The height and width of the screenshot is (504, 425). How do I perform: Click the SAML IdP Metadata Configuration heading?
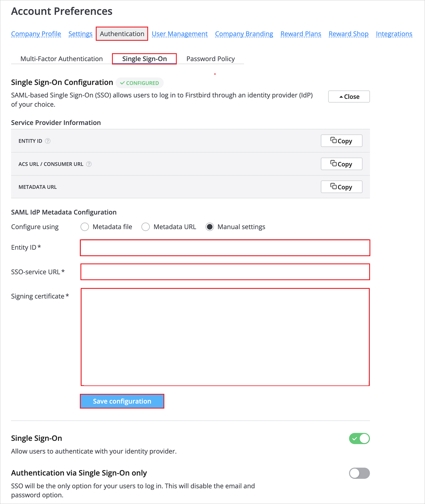[64, 212]
